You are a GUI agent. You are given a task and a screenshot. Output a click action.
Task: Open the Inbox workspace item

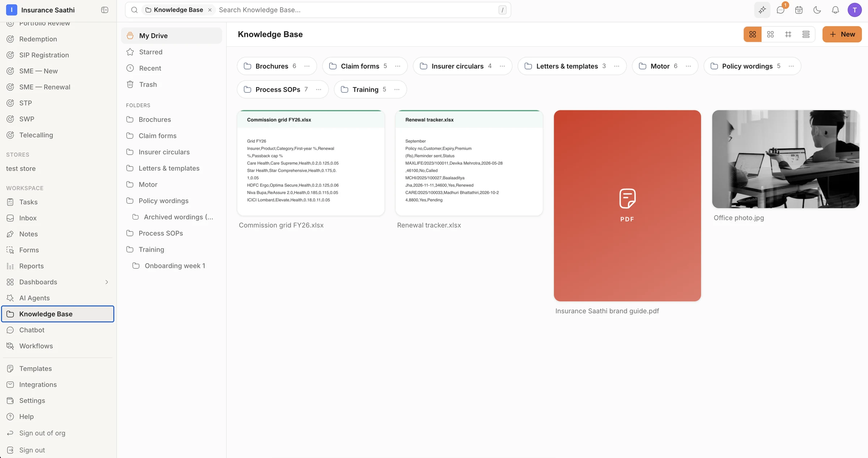58,218
